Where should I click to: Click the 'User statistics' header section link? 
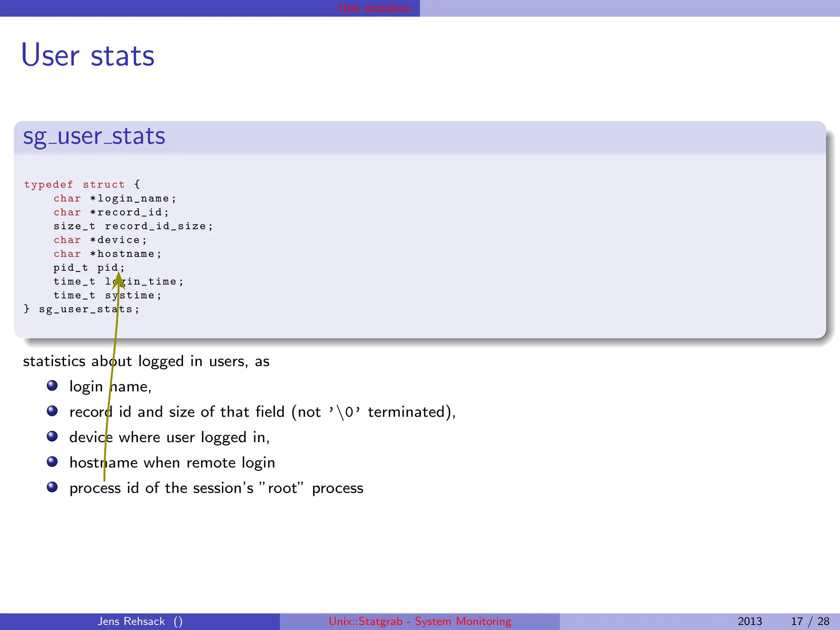pos(374,8)
